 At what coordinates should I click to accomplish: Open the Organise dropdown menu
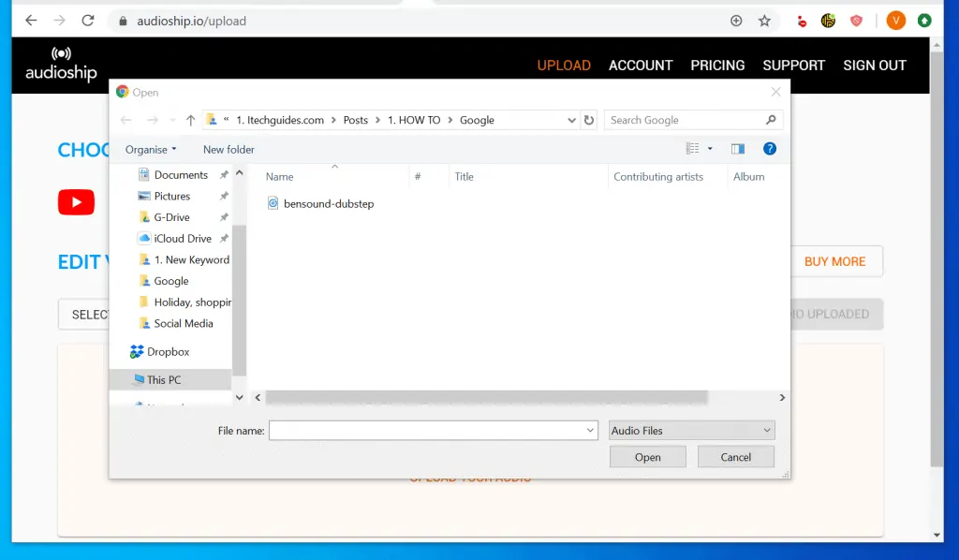click(151, 149)
